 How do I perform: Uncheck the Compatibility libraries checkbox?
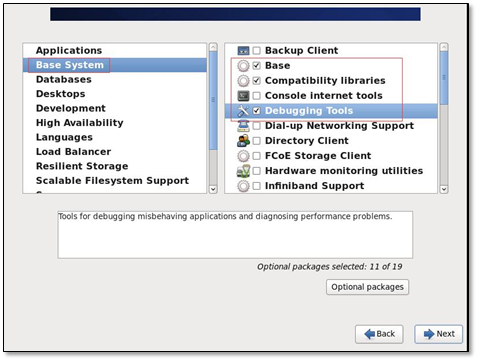256,81
